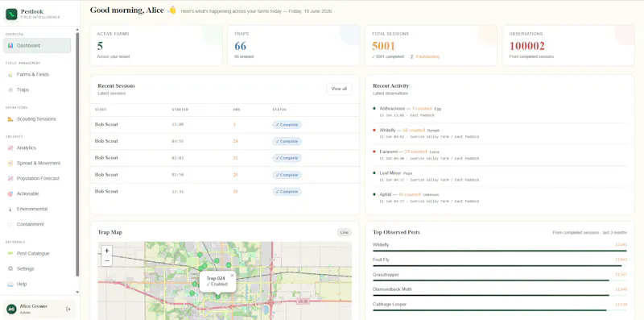644x320 pixels.
Task: Click the Environmental thermometer icon
Action: pos(10,209)
